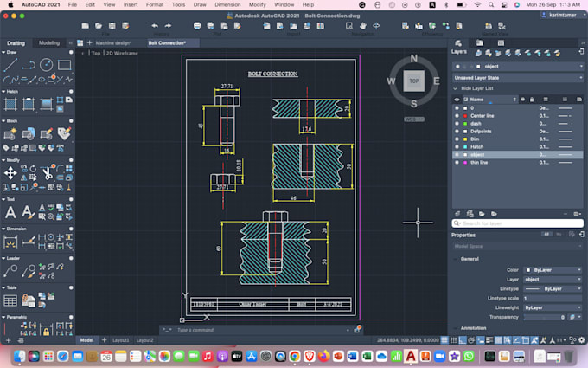The image size is (588, 368).
Task: Open the Dimension menu
Action: (227, 4)
